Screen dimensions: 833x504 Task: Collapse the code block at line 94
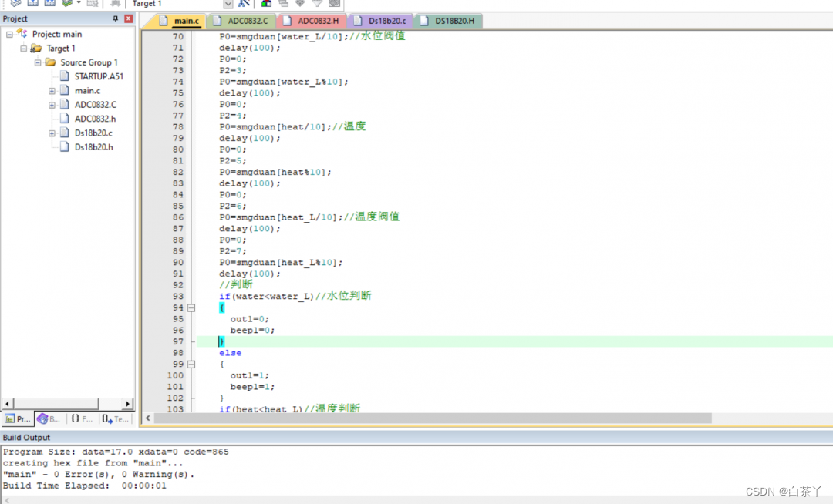click(x=191, y=307)
